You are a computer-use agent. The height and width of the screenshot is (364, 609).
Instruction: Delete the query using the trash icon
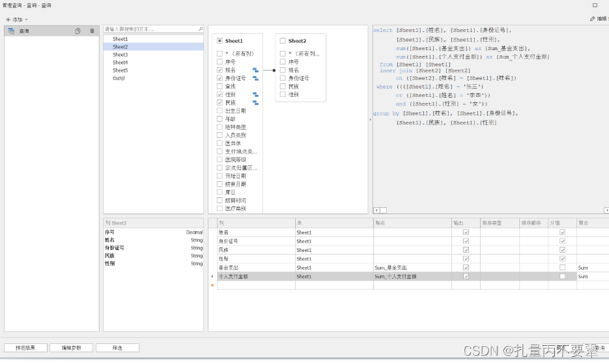(92, 31)
